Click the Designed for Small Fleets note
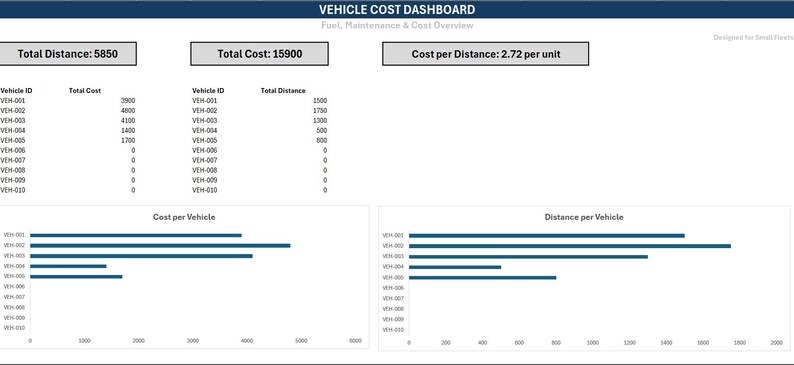Viewport: 794px width, 365px height. 753,37
